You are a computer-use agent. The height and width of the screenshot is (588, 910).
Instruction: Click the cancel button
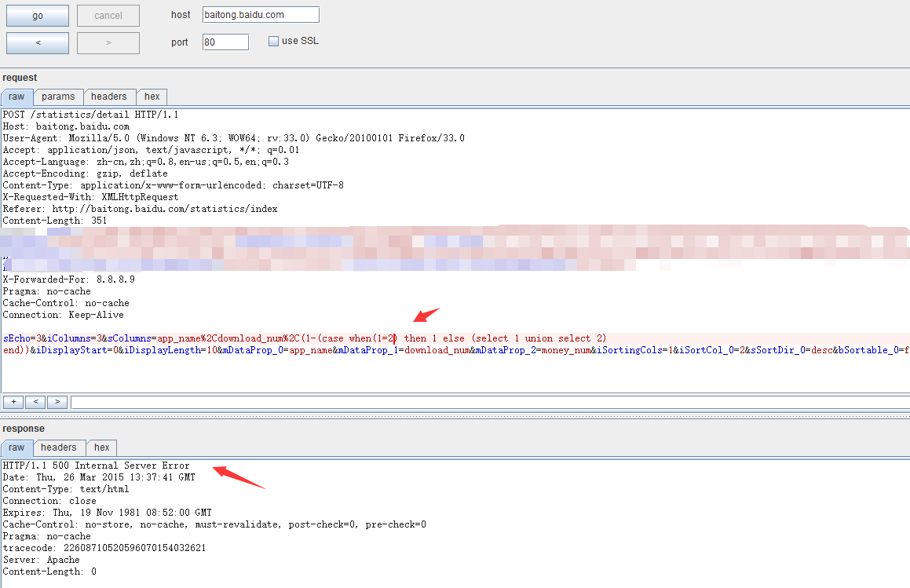[108, 16]
